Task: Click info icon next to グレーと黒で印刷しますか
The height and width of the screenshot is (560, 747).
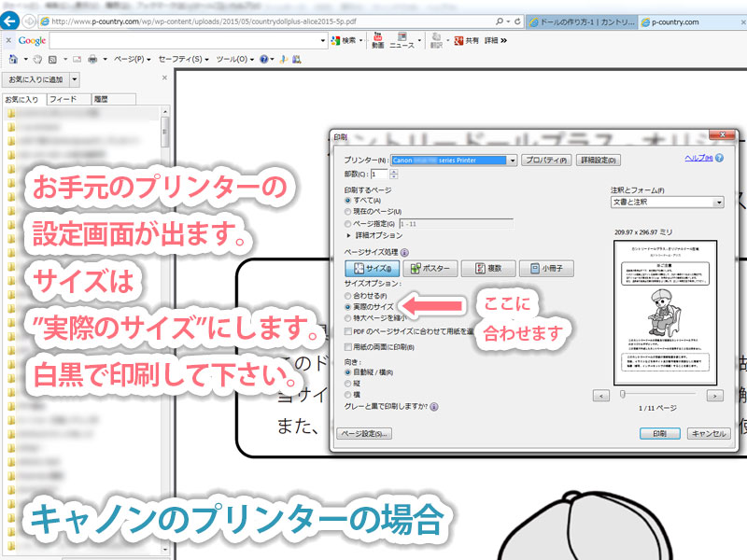Action: click(x=434, y=407)
